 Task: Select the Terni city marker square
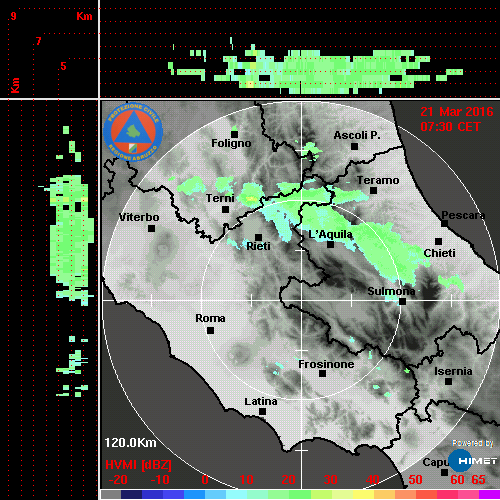click(226, 209)
